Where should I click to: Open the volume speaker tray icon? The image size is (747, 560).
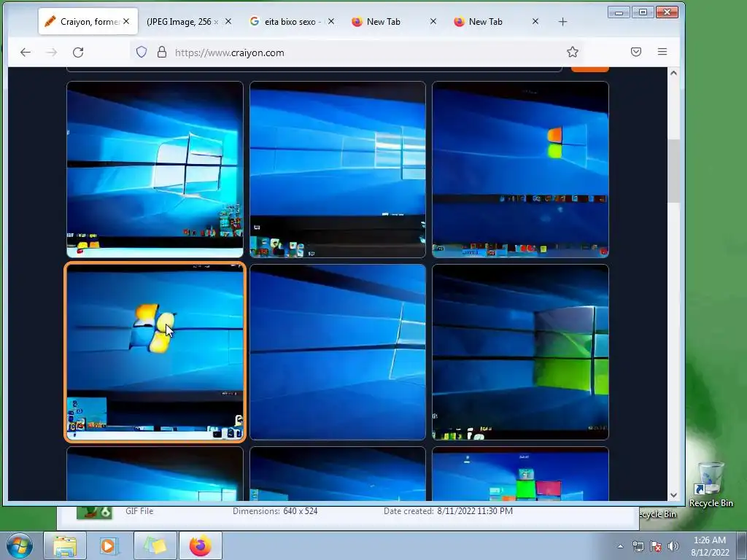673,546
